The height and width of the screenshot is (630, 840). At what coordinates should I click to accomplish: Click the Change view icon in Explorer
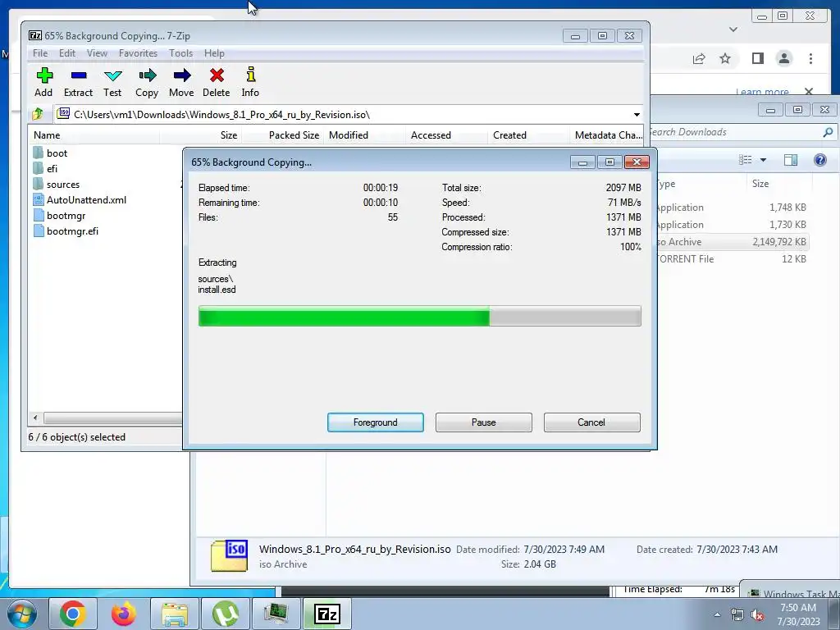(745, 160)
